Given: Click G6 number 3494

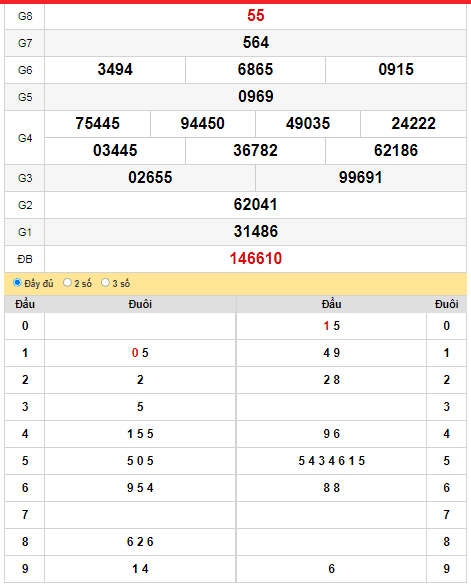Looking at the screenshot, I should [x=115, y=70].
